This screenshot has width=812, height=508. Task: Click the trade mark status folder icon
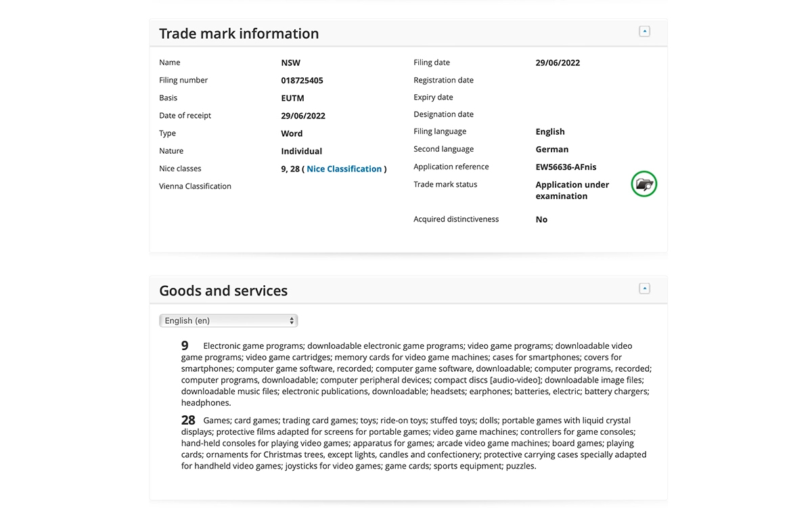tap(644, 184)
